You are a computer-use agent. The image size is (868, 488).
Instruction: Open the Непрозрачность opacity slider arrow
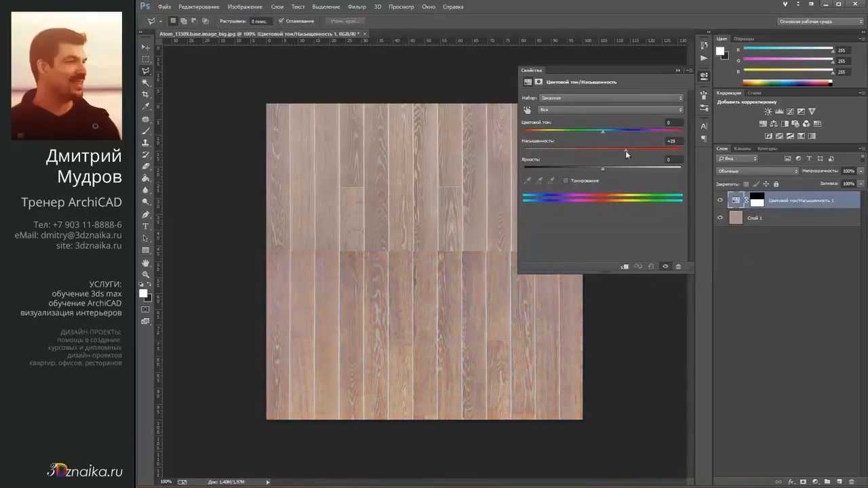point(861,171)
